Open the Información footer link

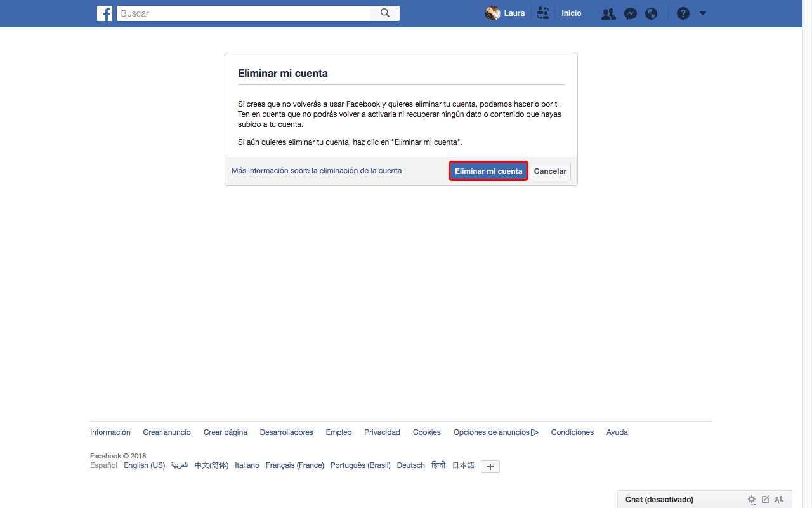[x=110, y=432]
